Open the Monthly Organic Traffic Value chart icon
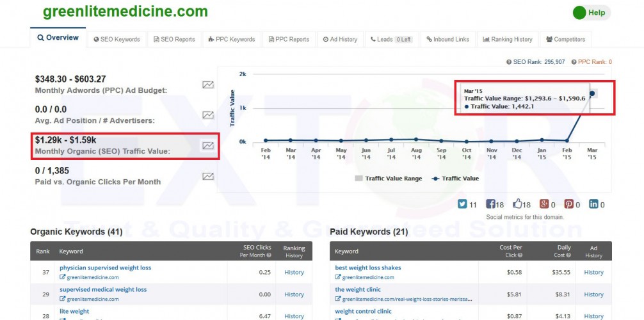Viewport: 644px width, 320px height. click(x=208, y=146)
